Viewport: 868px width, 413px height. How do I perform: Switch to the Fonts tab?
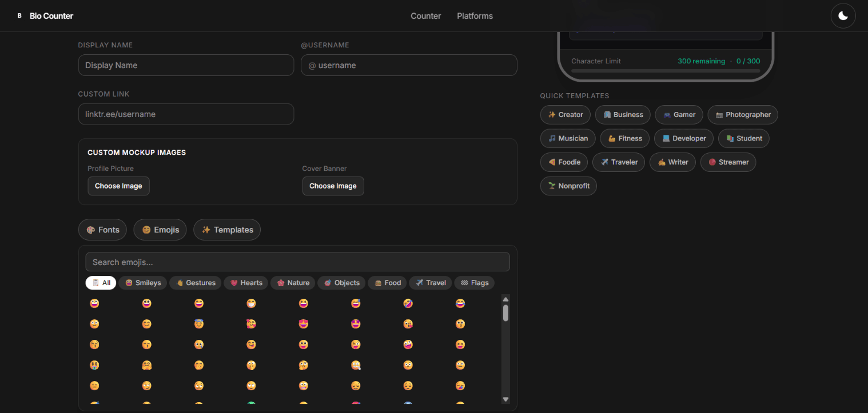tap(103, 230)
